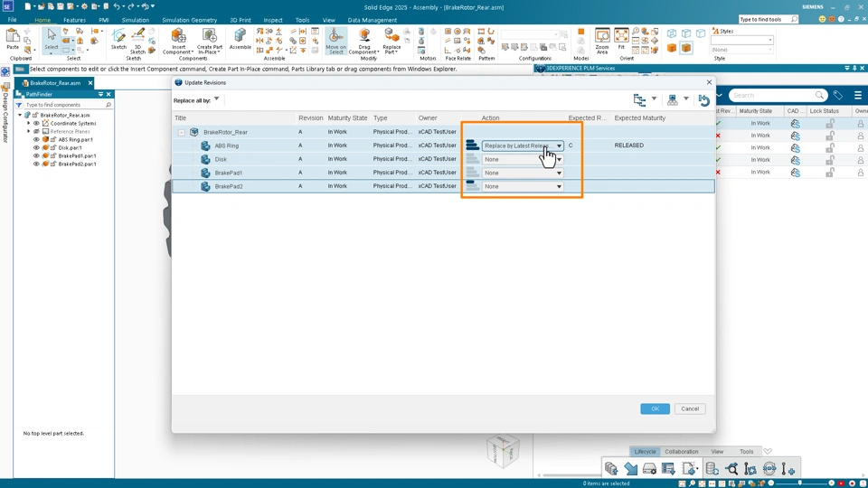The width and height of the screenshot is (868, 488).
Task: Toggle visibility of Disk.par:1
Action: pyautogui.click(x=36, y=147)
